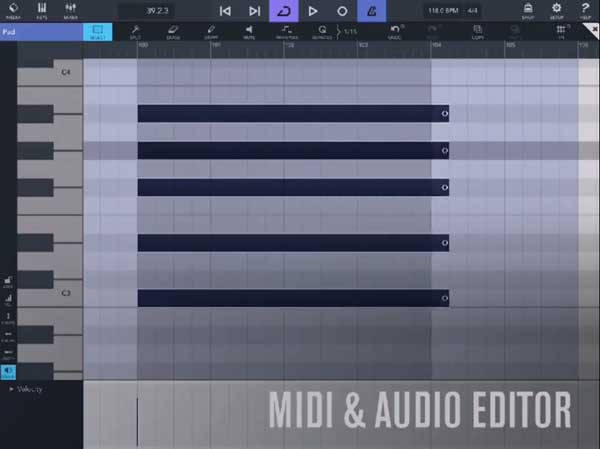Click the tempo and time signature display
600x449 pixels.
point(454,11)
